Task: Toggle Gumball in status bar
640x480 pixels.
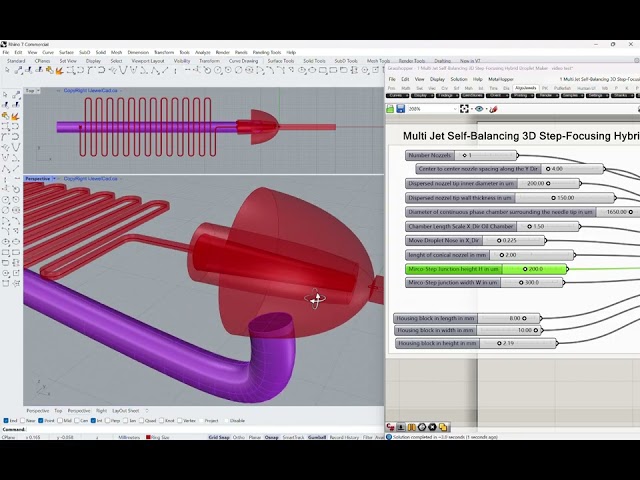Action: tap(317, 437)
